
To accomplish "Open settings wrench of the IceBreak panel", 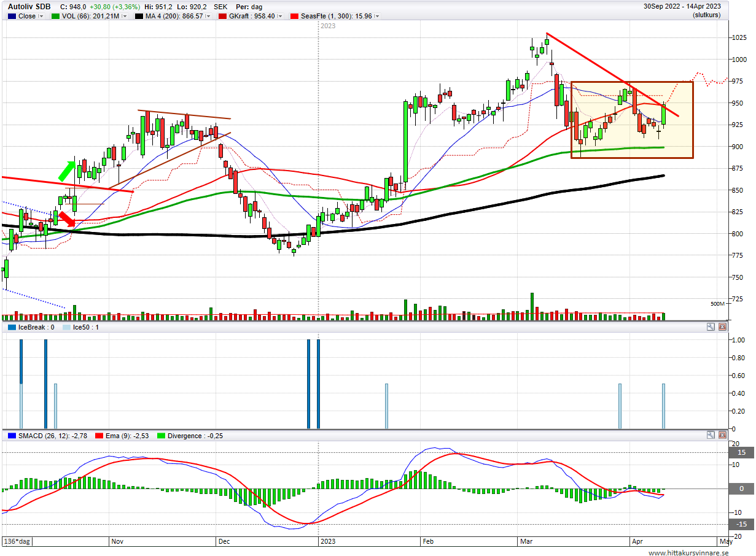I will [x=711, y=327].
